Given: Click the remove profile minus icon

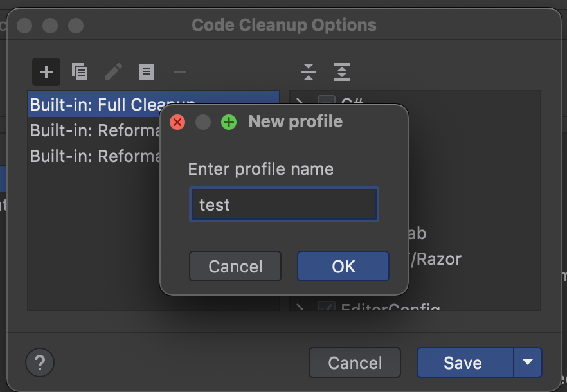Looking at the screenshot, I should 180,71.
